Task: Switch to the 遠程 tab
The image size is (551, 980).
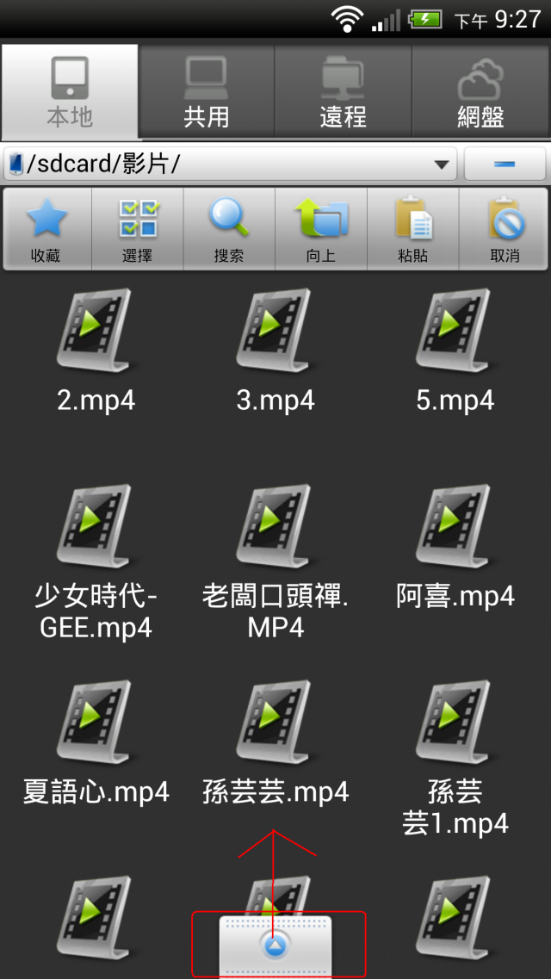Action: [x=343, y=91]
